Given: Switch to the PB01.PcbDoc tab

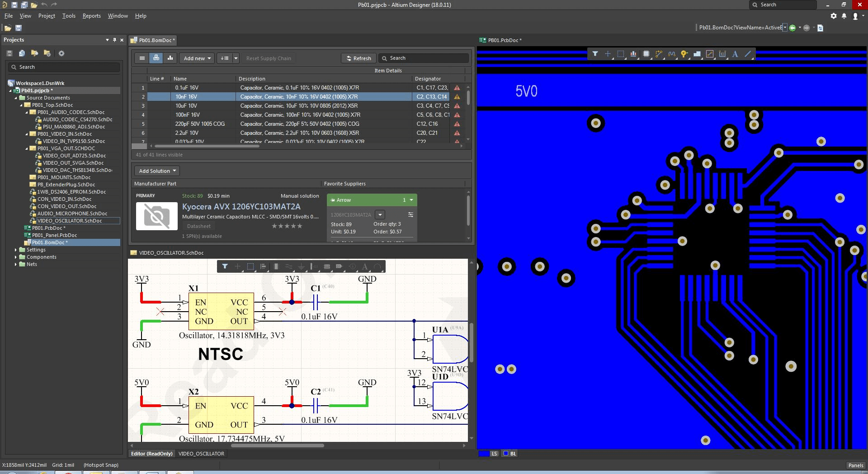Looking at the screenshot, I should 503,40.
